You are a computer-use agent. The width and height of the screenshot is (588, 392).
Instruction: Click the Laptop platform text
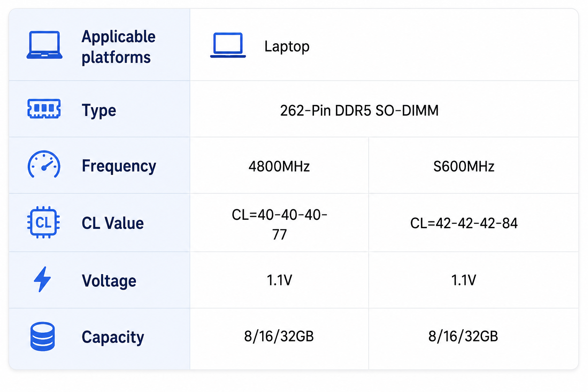[287, 46]
